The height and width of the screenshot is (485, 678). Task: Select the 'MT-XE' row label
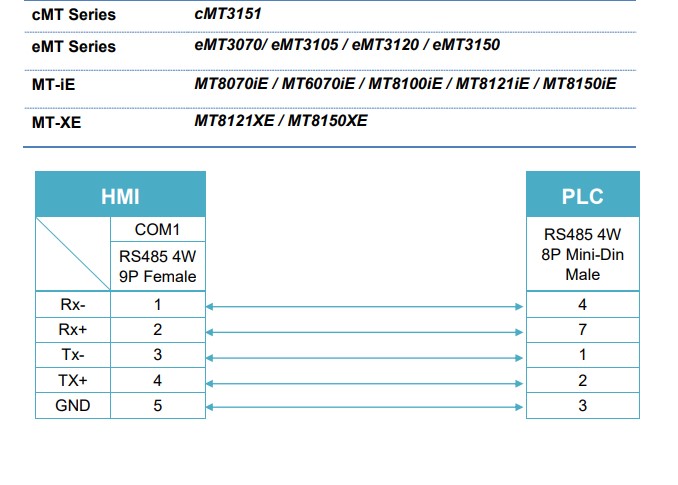(x=57, y=122)
